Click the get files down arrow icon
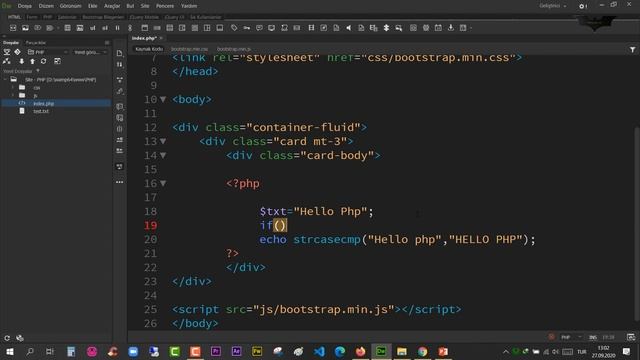This screenshot has width=640, height=360. tap(22, 61)
